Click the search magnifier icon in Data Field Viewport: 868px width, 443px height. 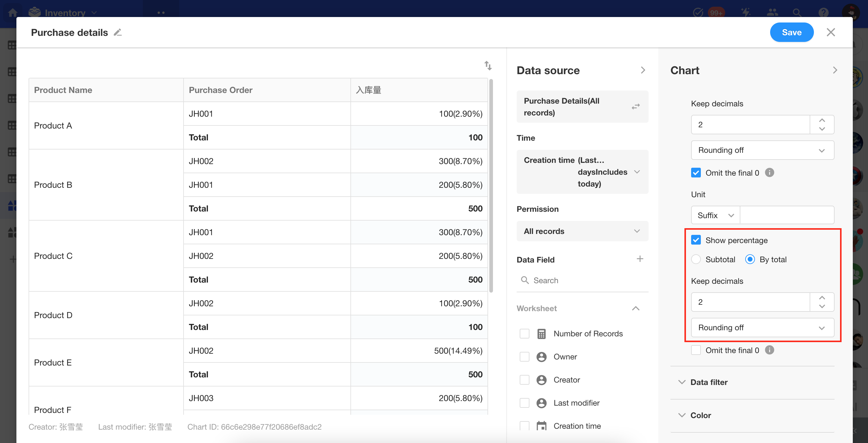coord(525,280)
